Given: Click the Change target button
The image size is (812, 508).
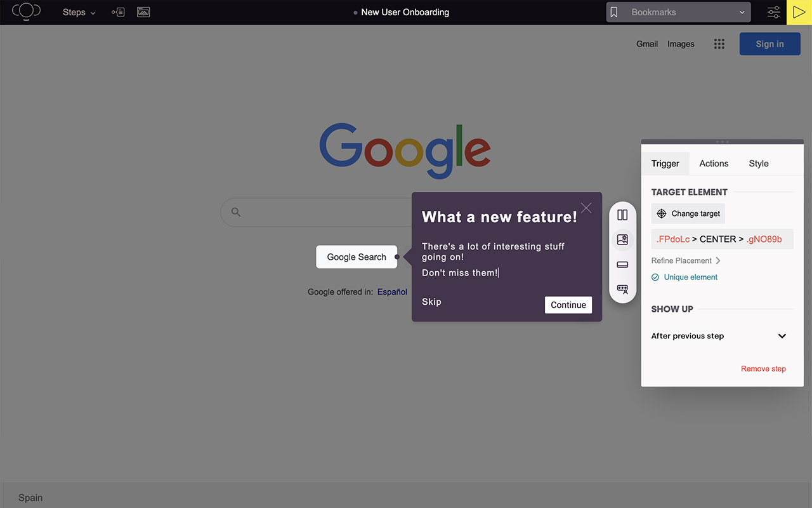Looking at the screenshot, I should (x=688, y=213).
